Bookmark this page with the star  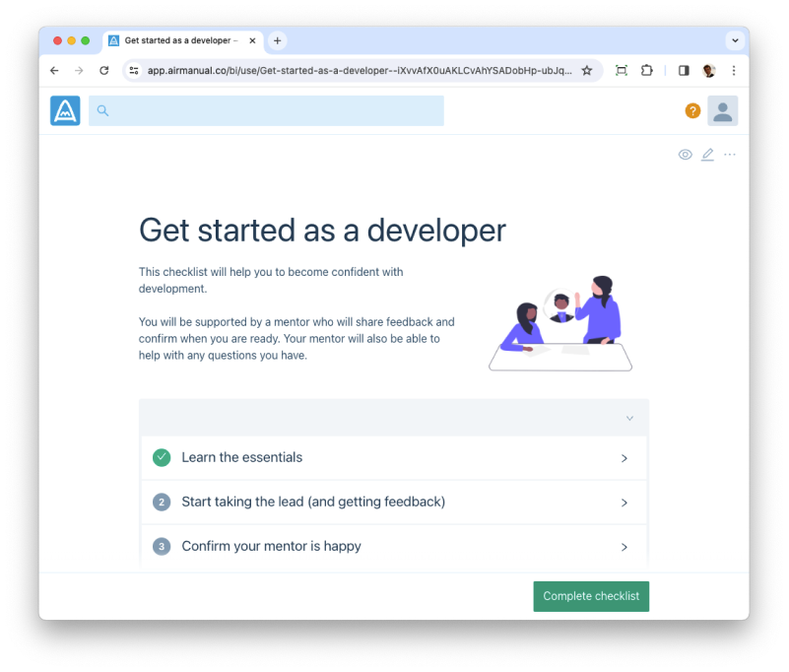[x=587, y=71]
